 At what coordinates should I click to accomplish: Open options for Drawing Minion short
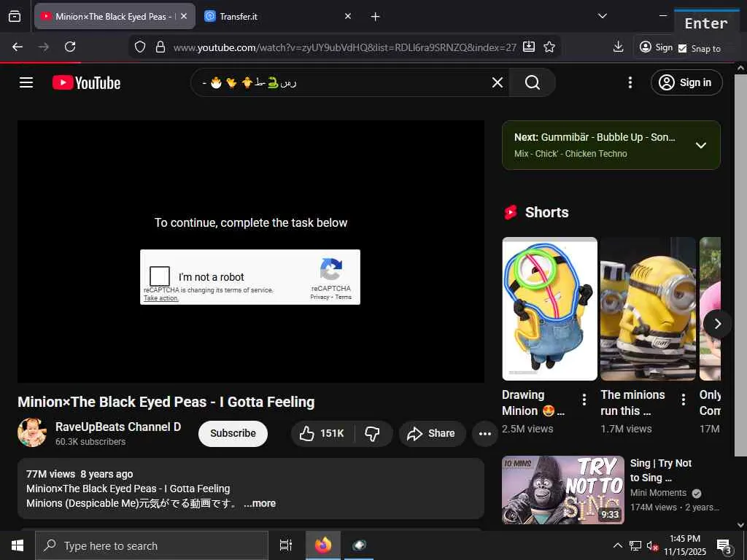point(584,400)
